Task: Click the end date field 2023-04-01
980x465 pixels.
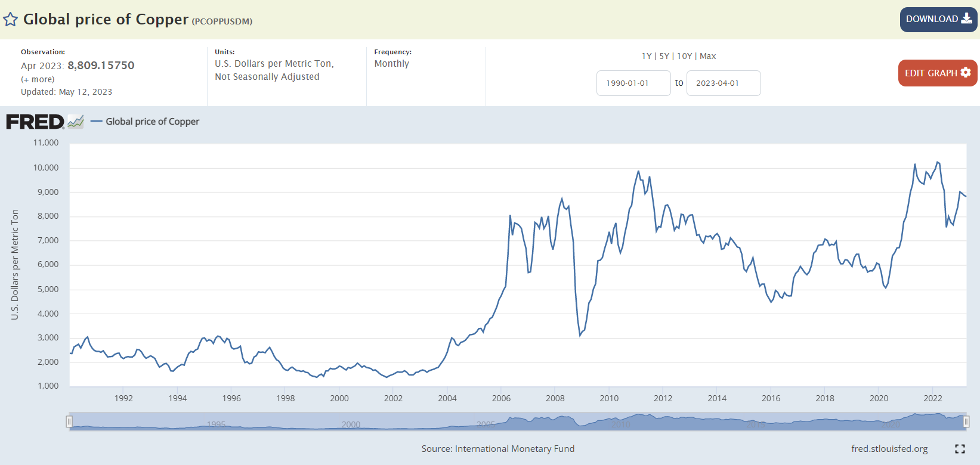Action: tap(723, 83)
